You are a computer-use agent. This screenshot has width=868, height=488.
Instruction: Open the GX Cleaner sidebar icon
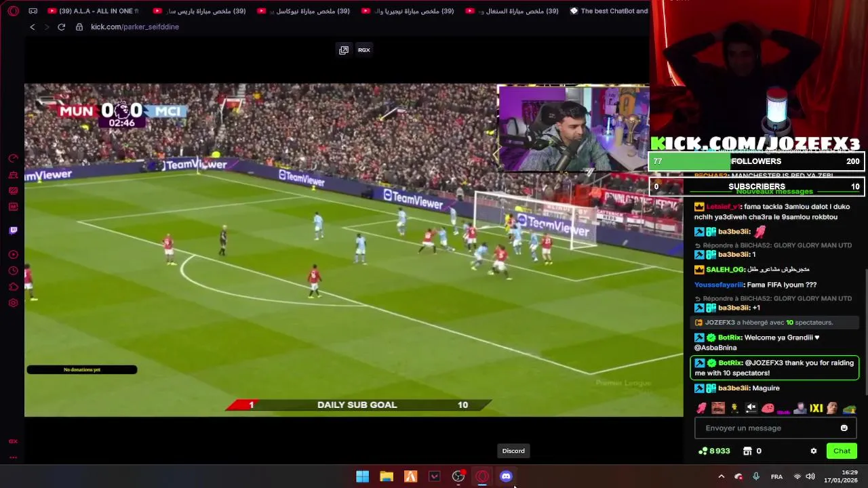click(13, 175)
